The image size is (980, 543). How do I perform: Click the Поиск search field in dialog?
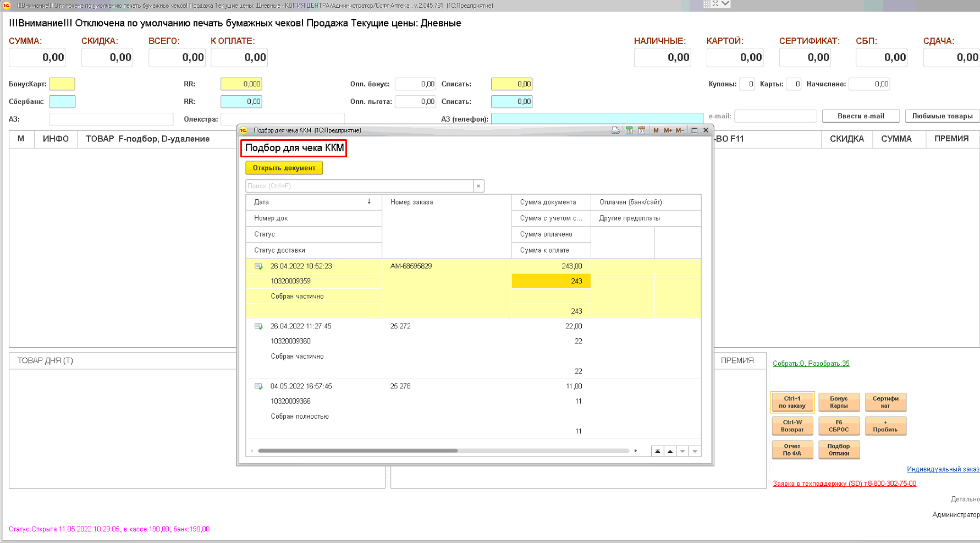pyautogui.click(x=359, y=186)
